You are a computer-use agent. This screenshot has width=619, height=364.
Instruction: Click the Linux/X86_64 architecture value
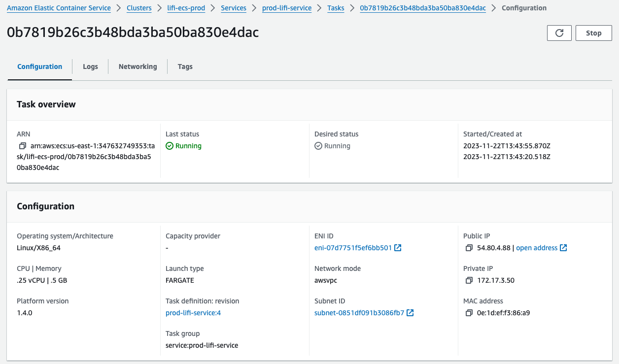(38, 248)
